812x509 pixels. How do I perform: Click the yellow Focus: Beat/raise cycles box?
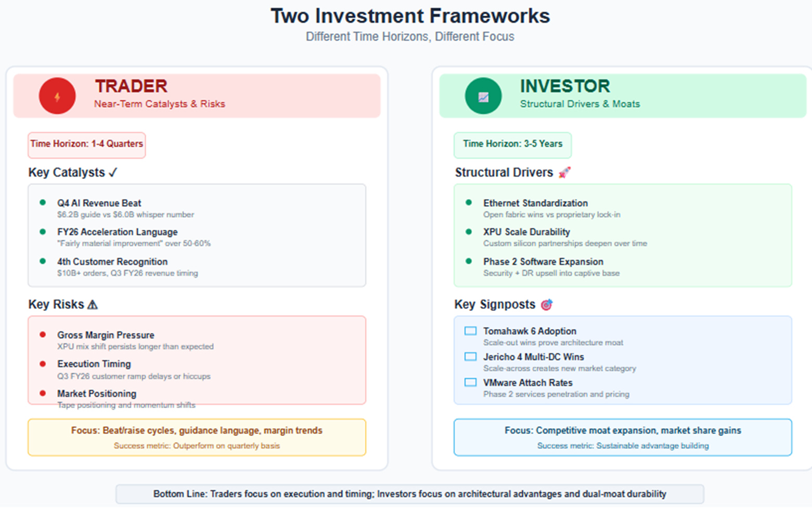click(197, 437)
